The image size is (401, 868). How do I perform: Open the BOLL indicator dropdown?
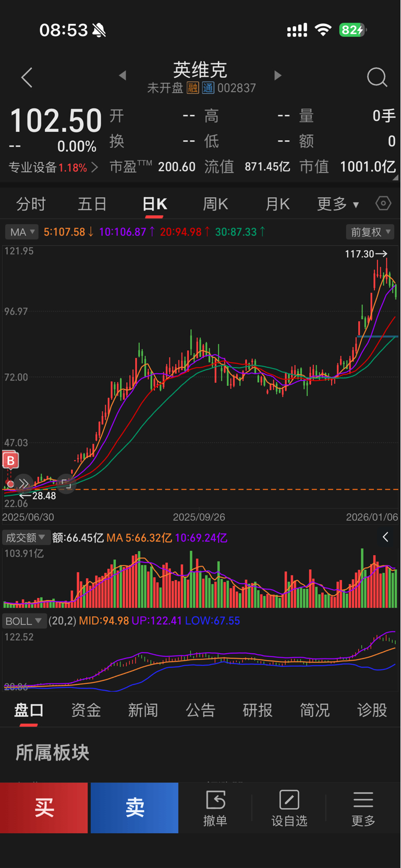(24, 621)
